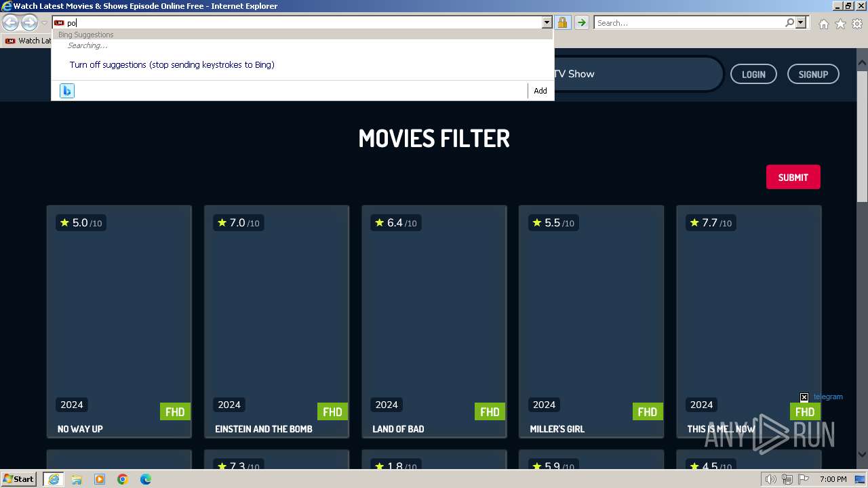Select the 'Watch Lat...' browser tab
This screenshot has height=488, width=868.
click(27, 41)
